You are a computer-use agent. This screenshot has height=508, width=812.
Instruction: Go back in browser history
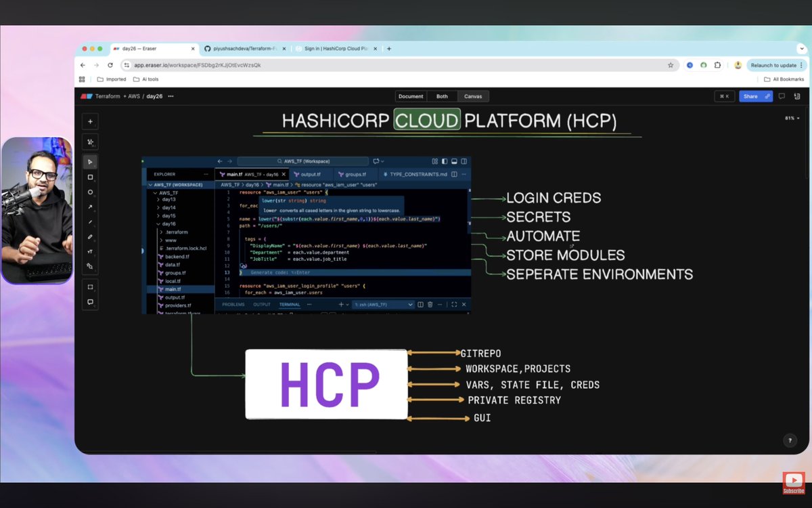click(83, 65)
